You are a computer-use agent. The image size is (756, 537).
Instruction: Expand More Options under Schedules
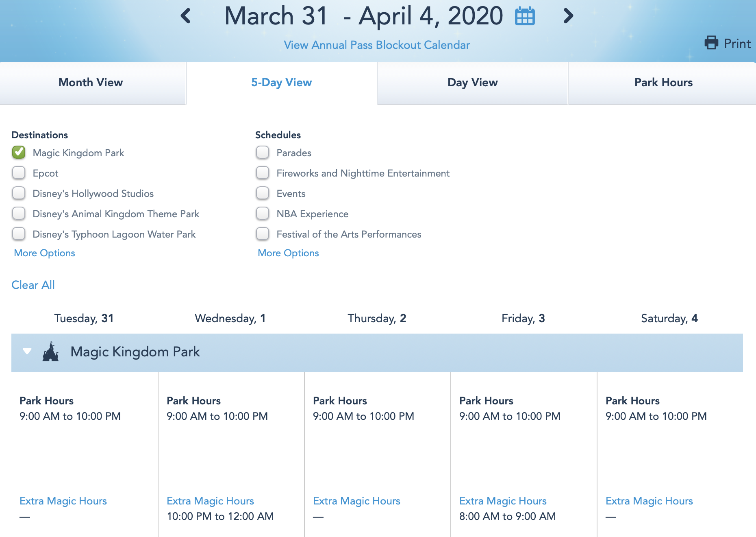[288, 253]
